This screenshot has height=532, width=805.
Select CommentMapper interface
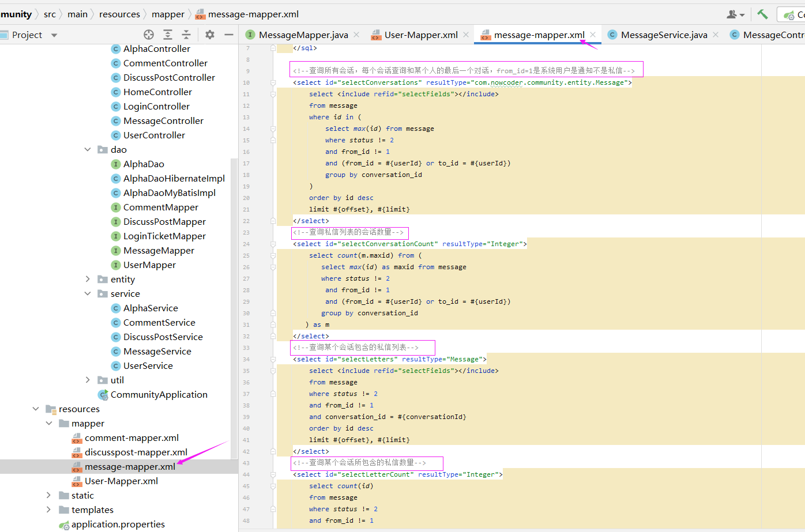coord(161,207)
